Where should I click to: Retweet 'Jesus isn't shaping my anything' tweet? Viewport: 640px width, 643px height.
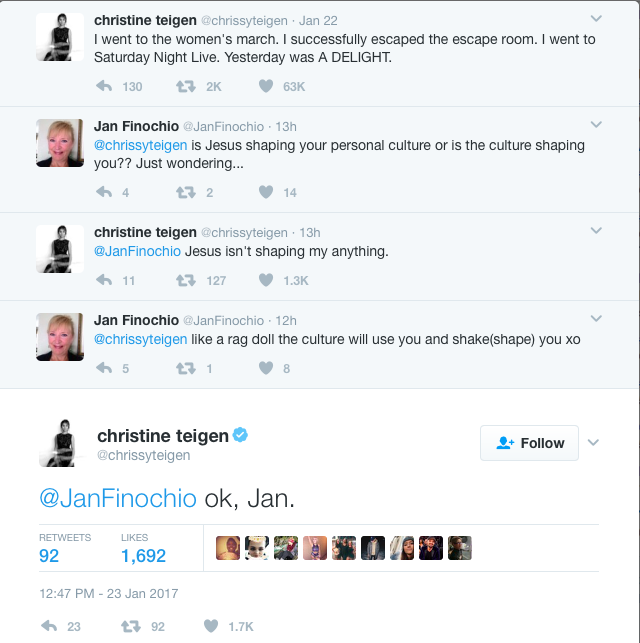(x=186, y=280)
